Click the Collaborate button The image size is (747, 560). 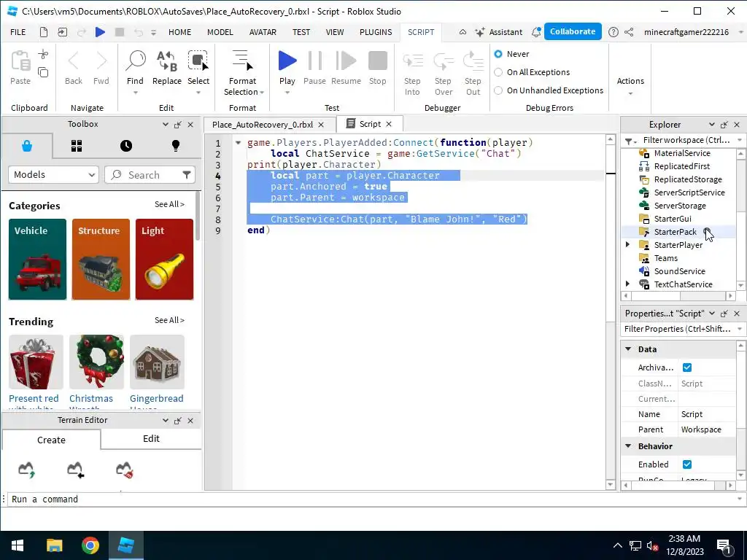pyautogui.click(x=573, y=31)
